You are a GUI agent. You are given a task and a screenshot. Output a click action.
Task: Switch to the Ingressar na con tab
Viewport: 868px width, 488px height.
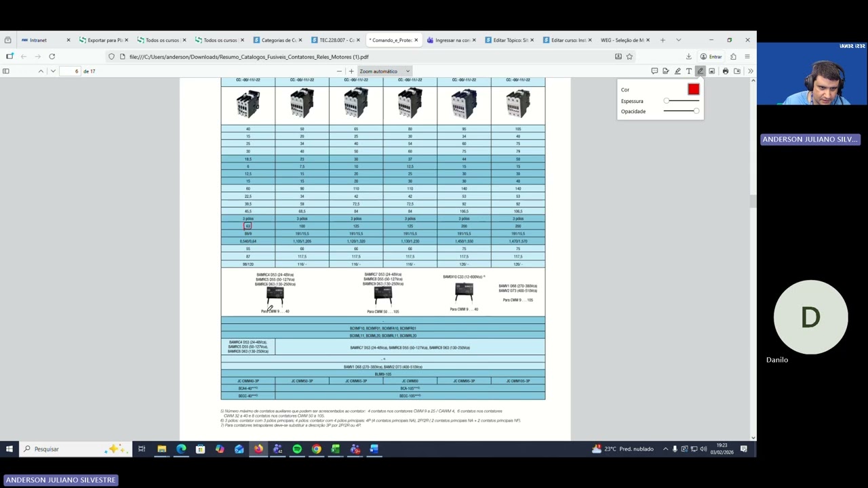[x=450, y=40]
